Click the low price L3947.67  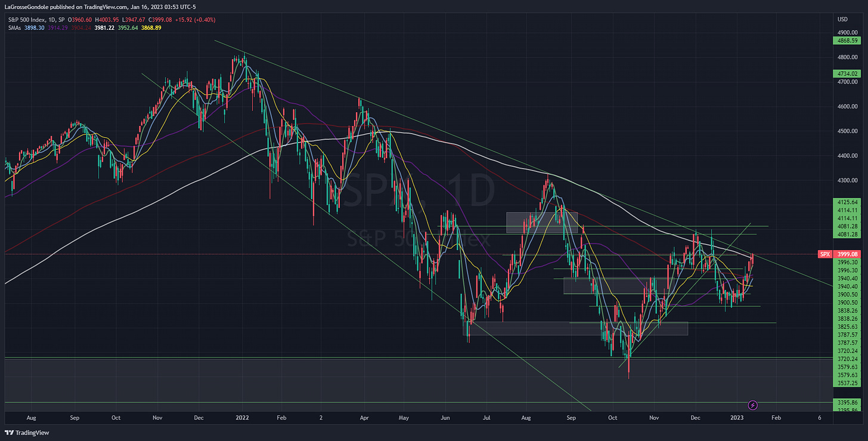coord(134,20)
